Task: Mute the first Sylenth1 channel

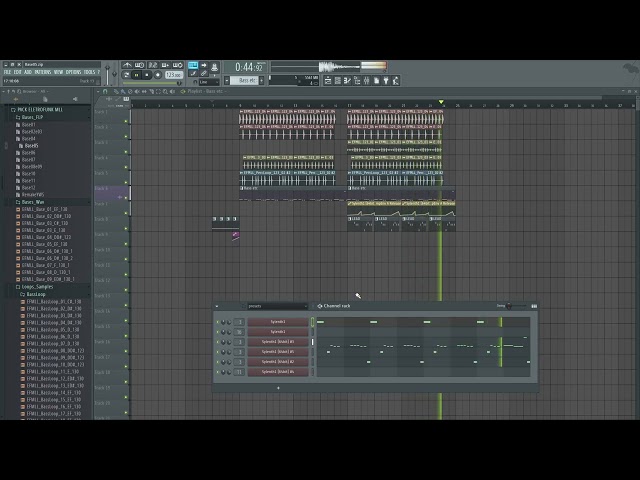Action: point(218,322)
